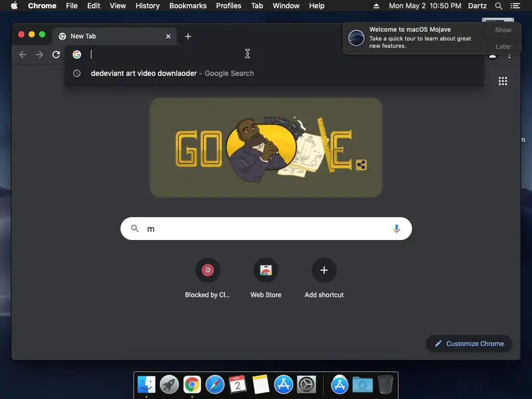Open the Welcome to macOS Mojave notification
532x399 pixels.
(x=414, y=37)
